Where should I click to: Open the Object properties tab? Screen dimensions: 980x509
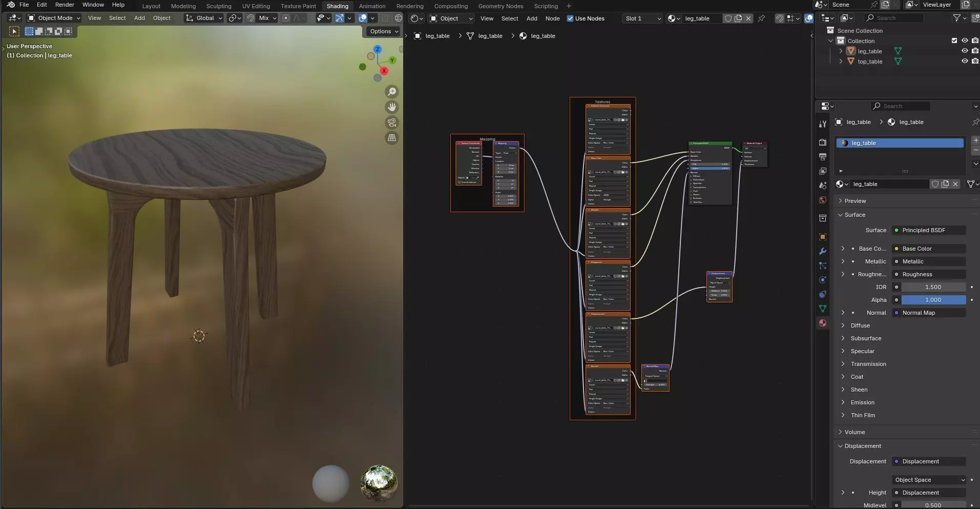823,237
